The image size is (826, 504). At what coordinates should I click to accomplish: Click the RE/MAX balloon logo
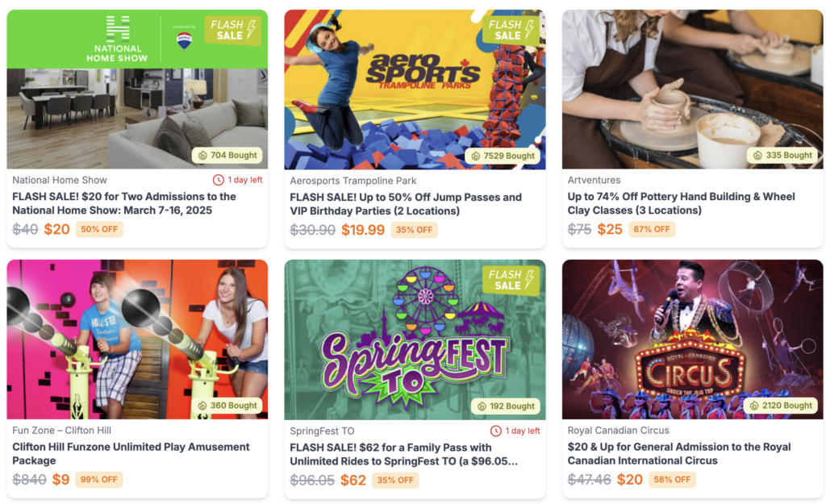coord(184,40)
